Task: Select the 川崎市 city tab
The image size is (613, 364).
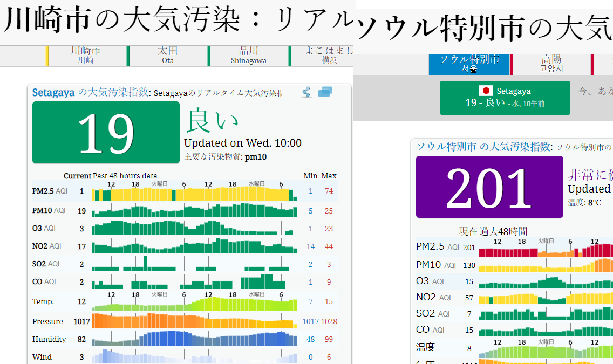Action: (x=86, y=55)
